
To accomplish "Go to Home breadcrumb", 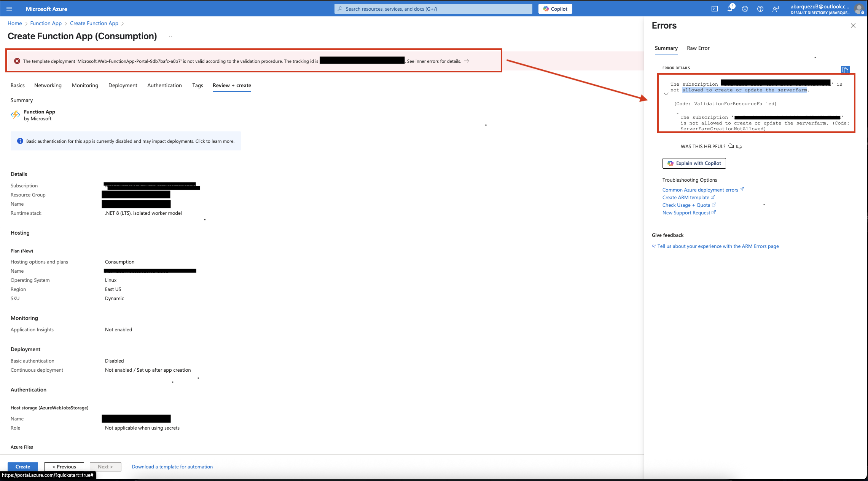I will point(15,23).
